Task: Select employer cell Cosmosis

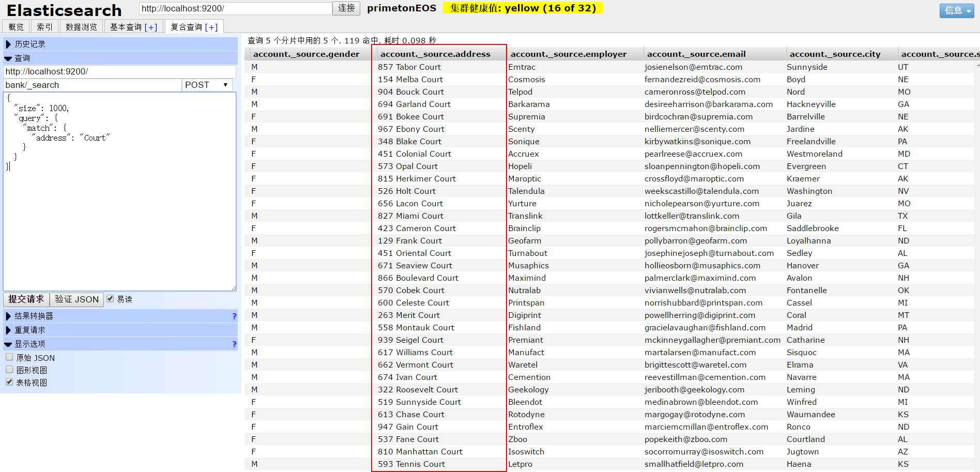Action: (527, 80)
